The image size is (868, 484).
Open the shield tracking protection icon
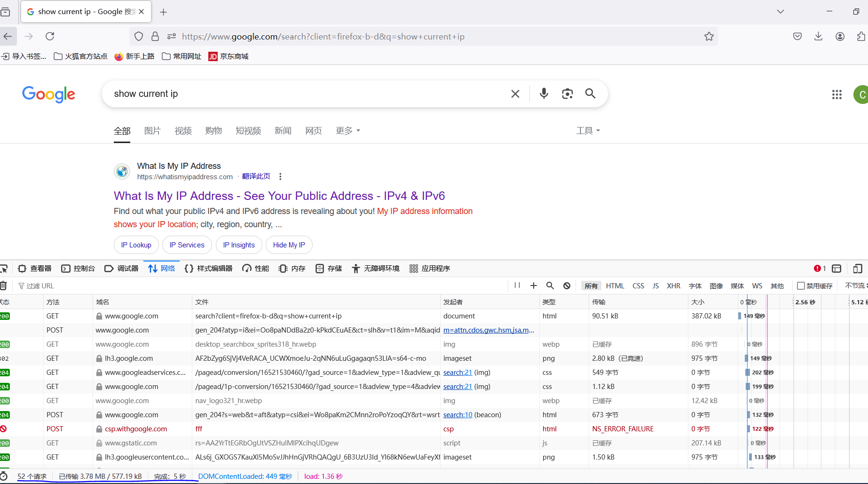tap(139, 36)
